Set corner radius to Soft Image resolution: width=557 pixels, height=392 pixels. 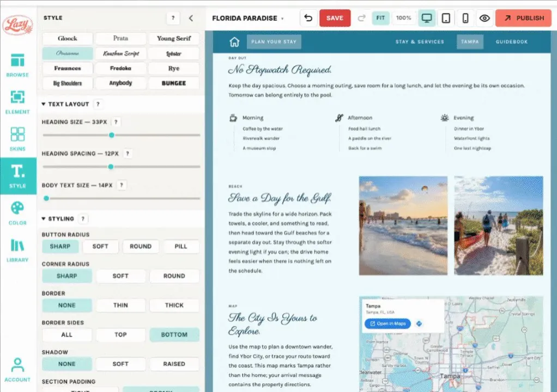(x=120, y=276)
